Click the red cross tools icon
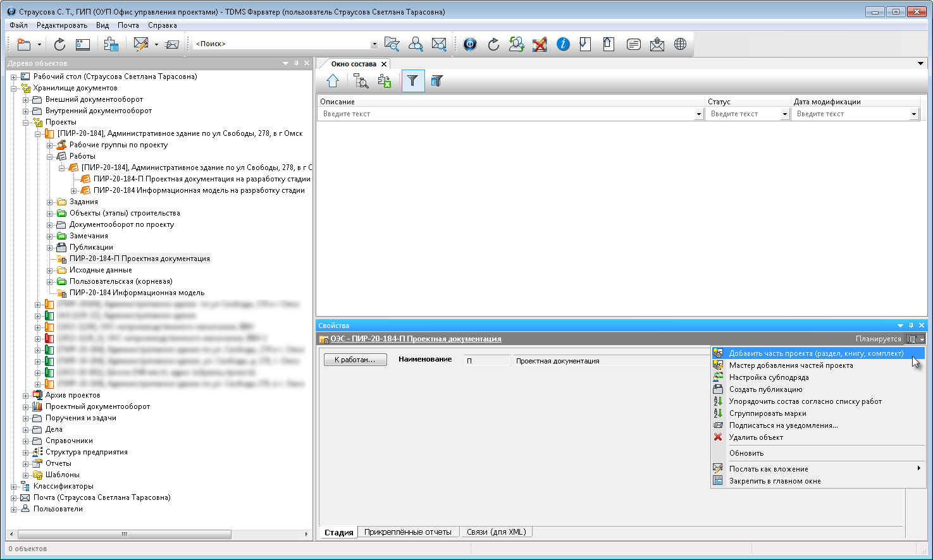The width and height of the screenshot is (933, 560). point(540,44)
